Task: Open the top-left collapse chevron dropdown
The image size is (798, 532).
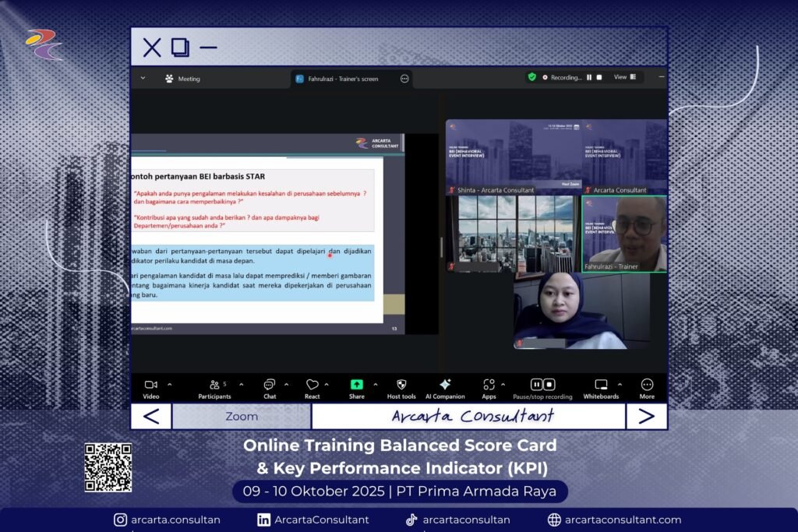Action: tap(143, 78)
